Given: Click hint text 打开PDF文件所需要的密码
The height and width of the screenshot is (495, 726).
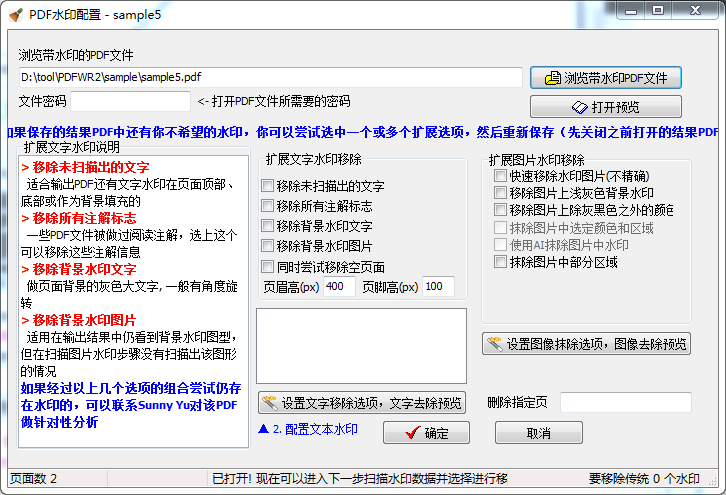Looking at the screenshot, I should click(x=281, y=101).
